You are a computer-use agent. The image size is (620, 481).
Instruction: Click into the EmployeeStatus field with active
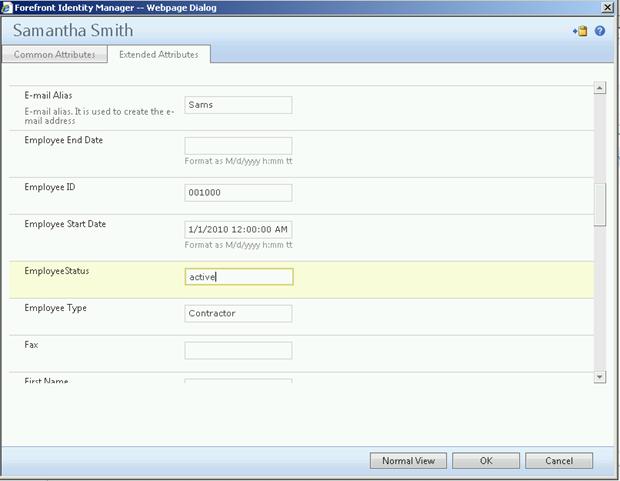click(x=239, y=277)
